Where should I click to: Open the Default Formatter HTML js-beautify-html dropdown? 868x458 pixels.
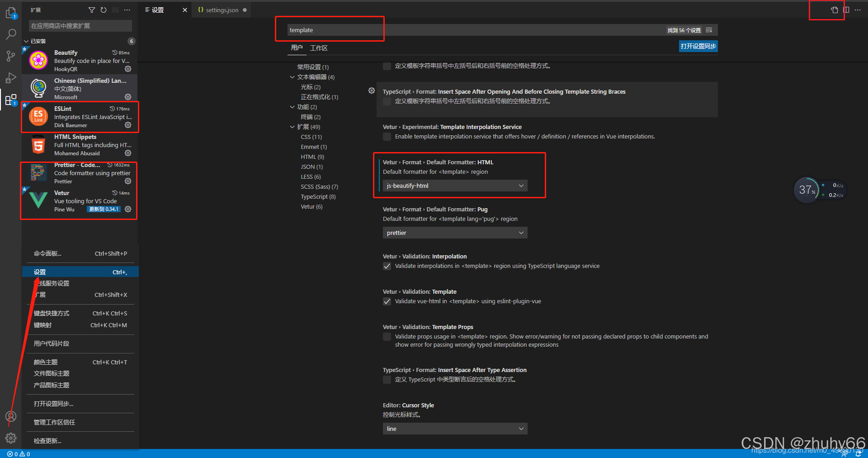tap(455, 186)
